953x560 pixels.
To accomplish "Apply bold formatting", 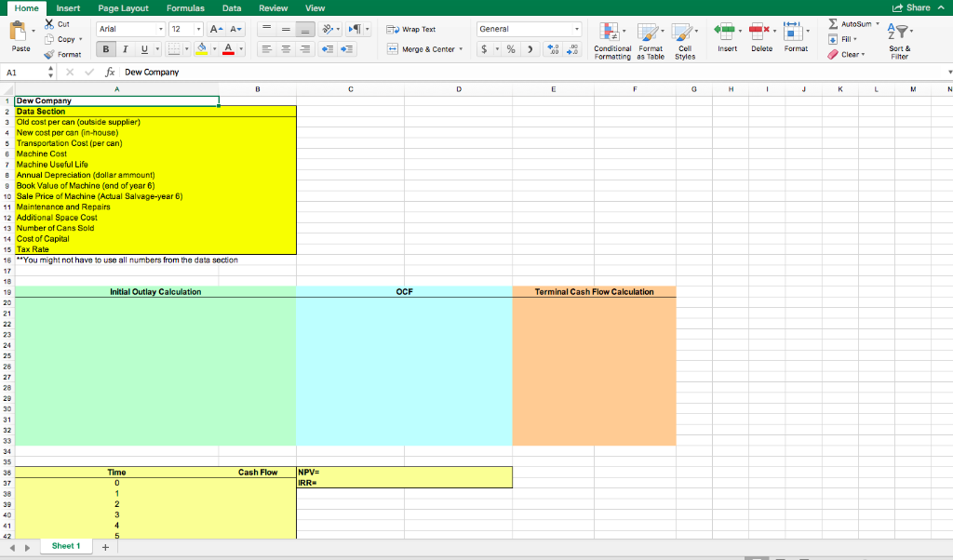I will point(105,48).
